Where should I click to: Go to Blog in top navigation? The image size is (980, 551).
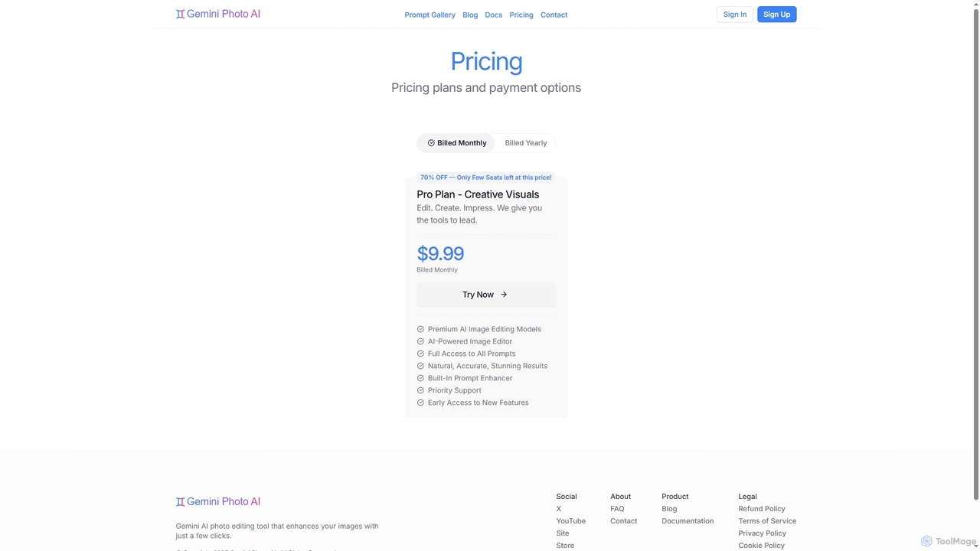pos(470,15)
